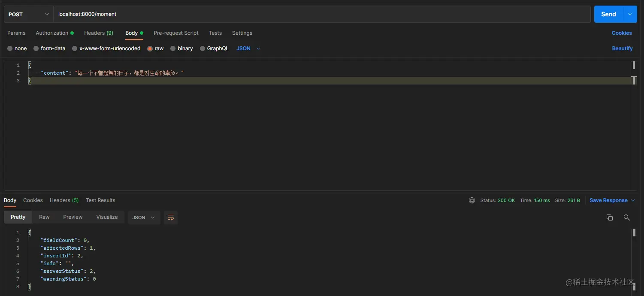Image resolution: width=644 pixels, height=296 pixels.
Task: Click the "fieldCount" line in response
Action: (65, 240)
